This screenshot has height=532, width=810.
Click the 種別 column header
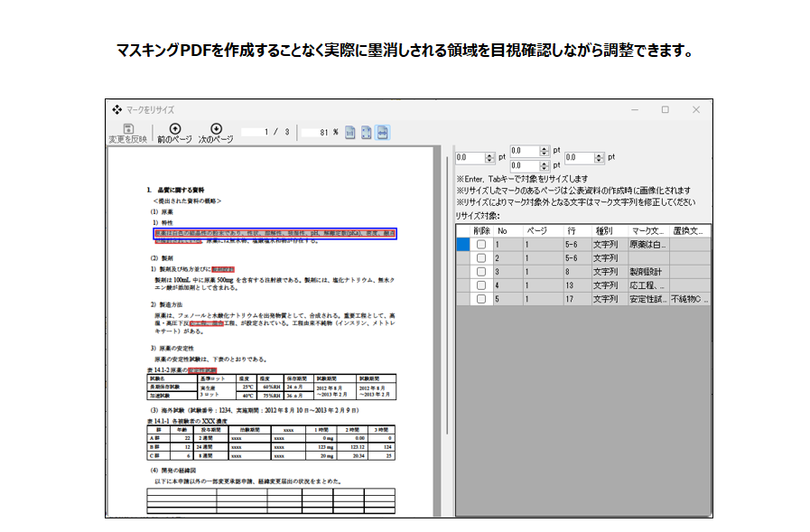tap(609, 231)
